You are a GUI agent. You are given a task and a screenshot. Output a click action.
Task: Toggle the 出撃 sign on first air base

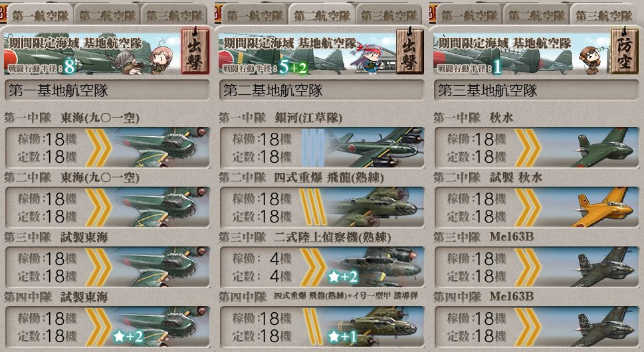pyautogui.click(x=195, y=51)
